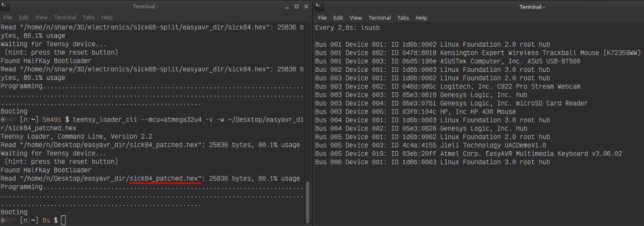Open the Terminal menu in right terminal
Viewport: 644px width, 226px height.
pyautogui.click(x=379, y=18)
